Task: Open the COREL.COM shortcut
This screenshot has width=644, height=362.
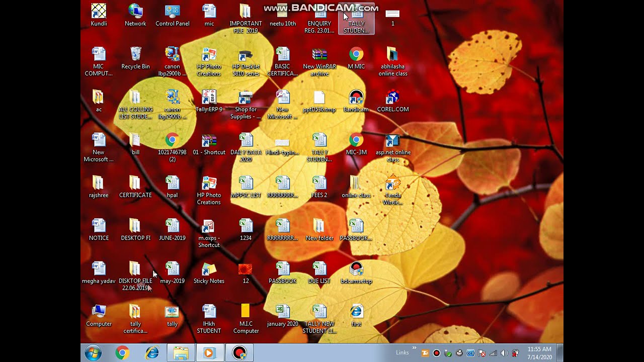Action: click(x=393, y=101)
